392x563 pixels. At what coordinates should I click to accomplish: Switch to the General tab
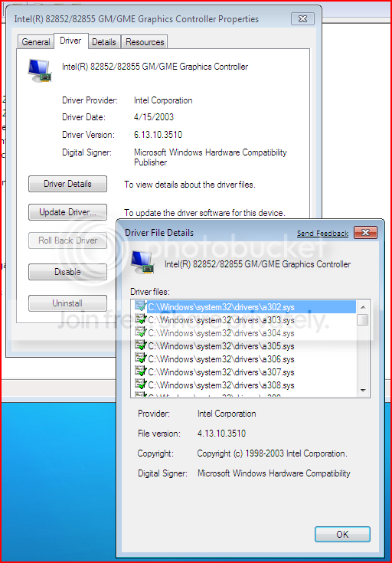click(x=35, y=42)
